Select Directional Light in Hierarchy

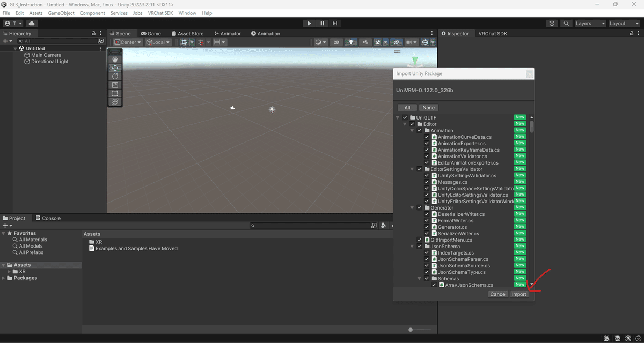pos(49,61)
